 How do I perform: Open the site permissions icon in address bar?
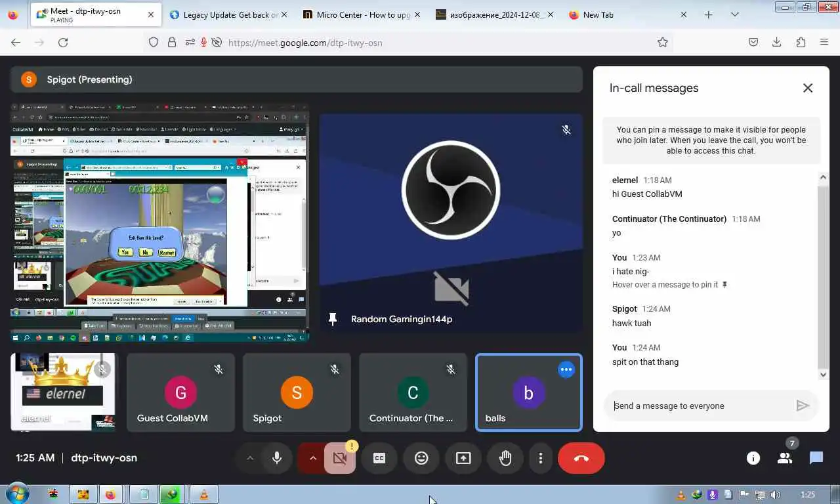click(190, 42)
